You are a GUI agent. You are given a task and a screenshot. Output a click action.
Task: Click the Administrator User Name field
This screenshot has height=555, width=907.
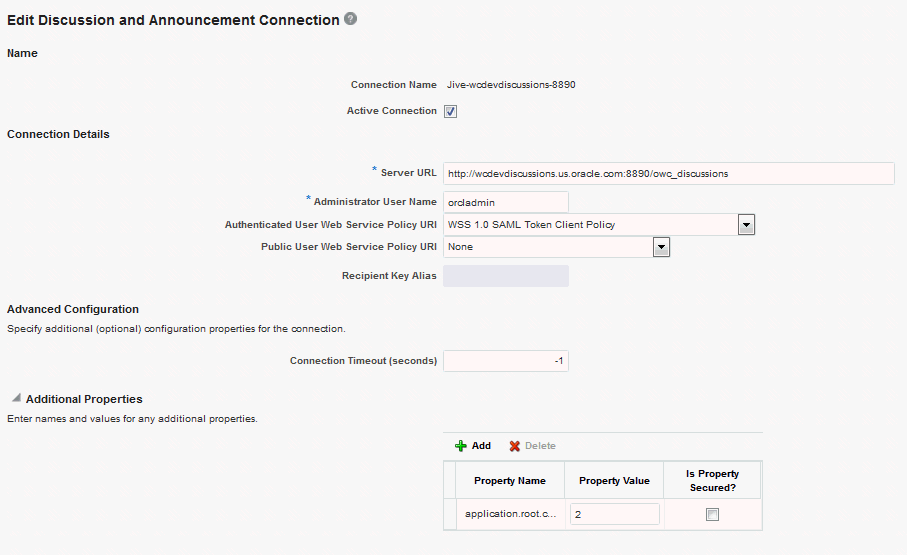click(505, 202)
